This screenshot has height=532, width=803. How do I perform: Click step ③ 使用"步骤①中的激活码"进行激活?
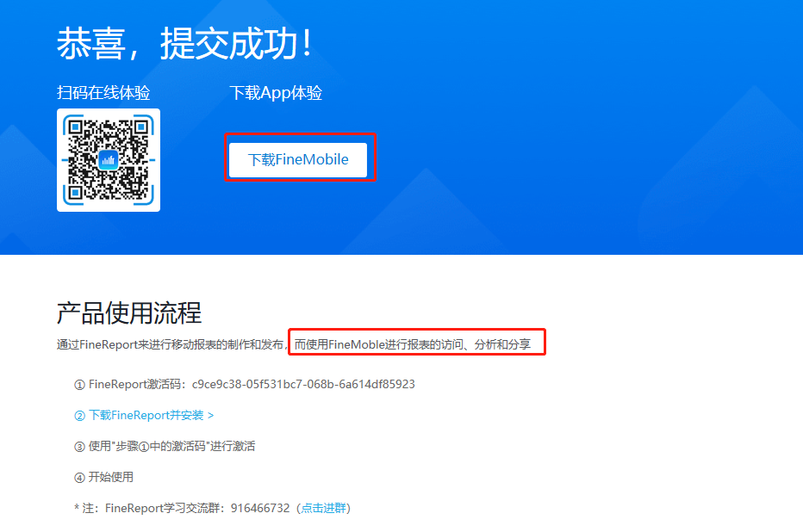tap(165, 446)
